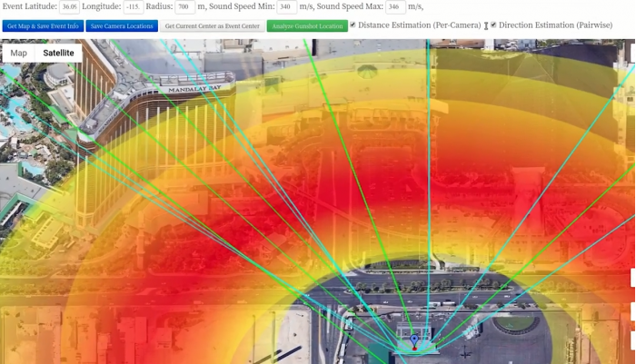636x364 pixels.
Task: Click Get Map & Save Event Info button
Action: (x=43, y=26)
